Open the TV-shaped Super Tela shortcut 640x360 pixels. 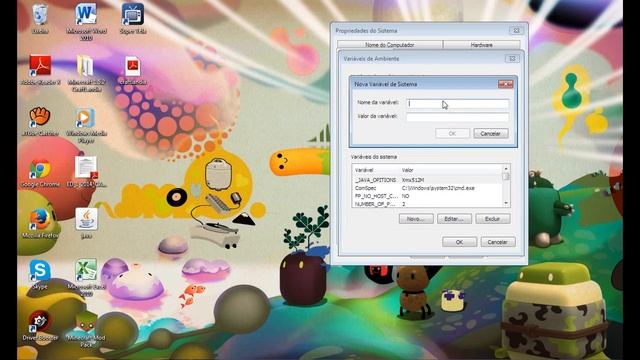133,18
